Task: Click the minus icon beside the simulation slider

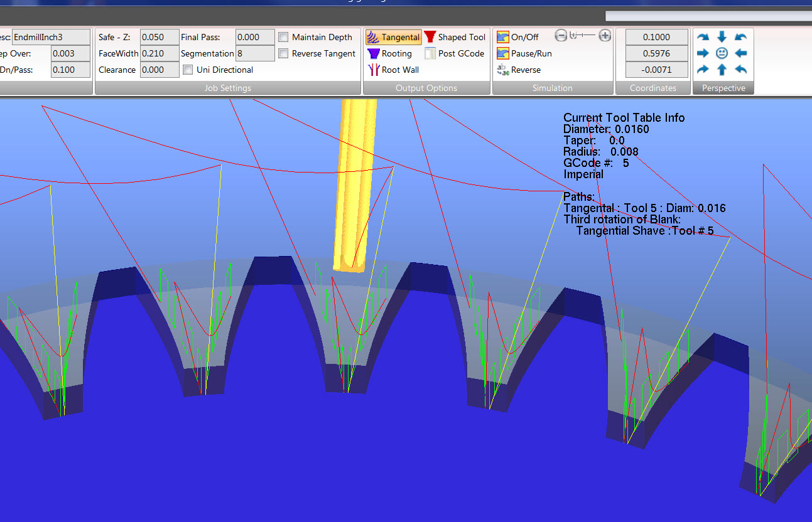Action: tap(561, 36)
